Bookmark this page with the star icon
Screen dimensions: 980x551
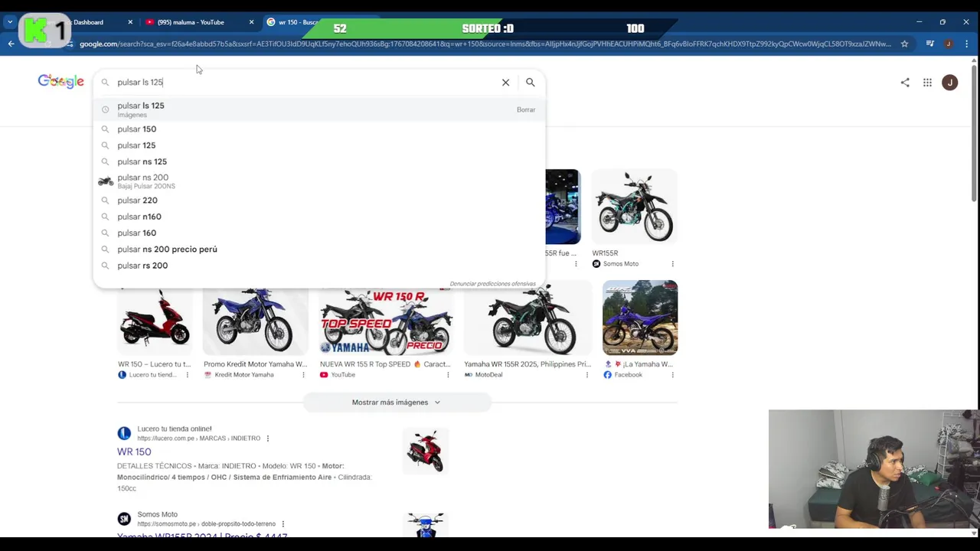point(904,44)
